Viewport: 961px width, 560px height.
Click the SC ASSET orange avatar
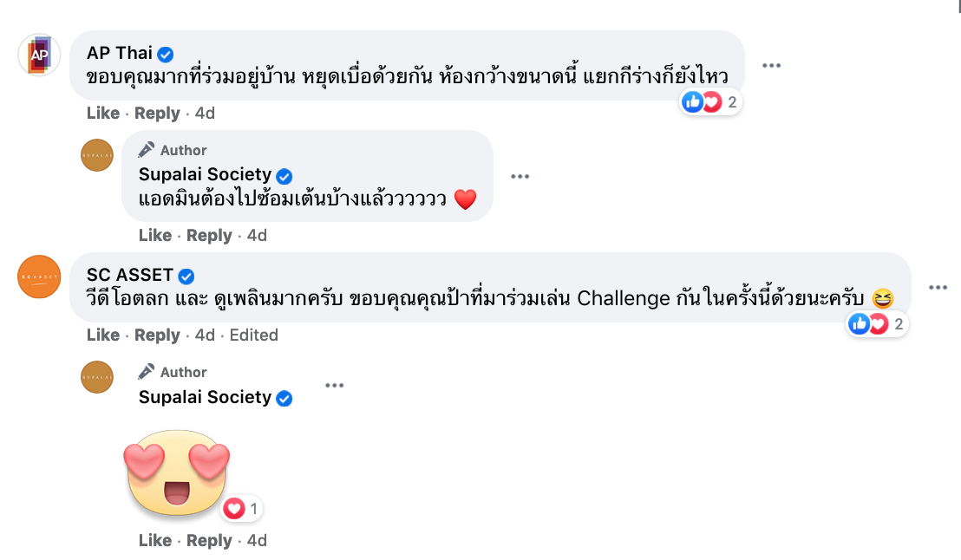click(x=39, y=277)
